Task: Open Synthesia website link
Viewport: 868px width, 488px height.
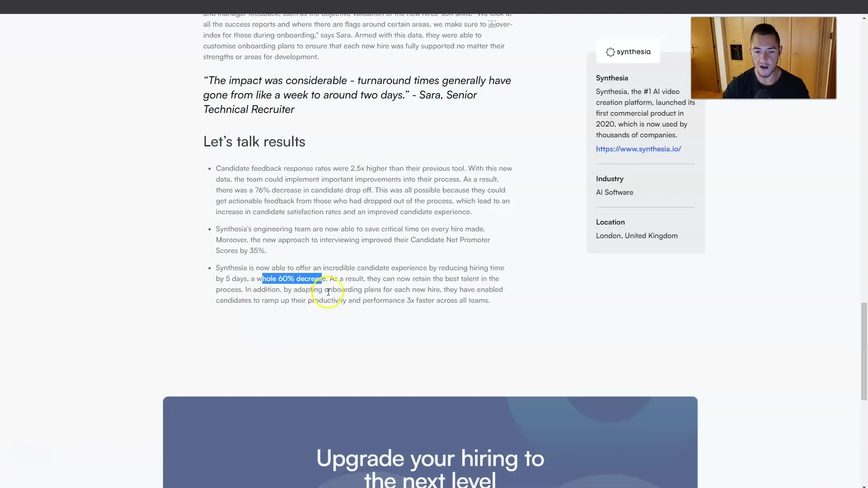Action: [638, 148]
